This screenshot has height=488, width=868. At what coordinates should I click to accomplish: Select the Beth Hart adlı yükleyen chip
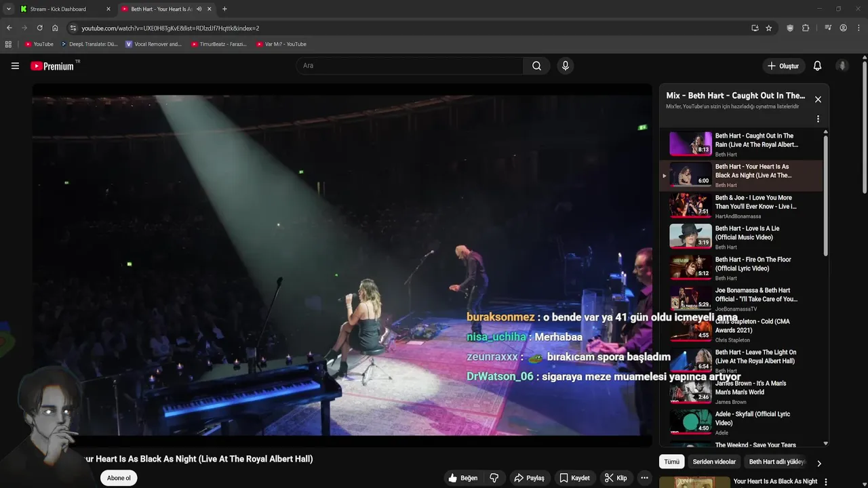pyautogui.click(x=777, y=462)
